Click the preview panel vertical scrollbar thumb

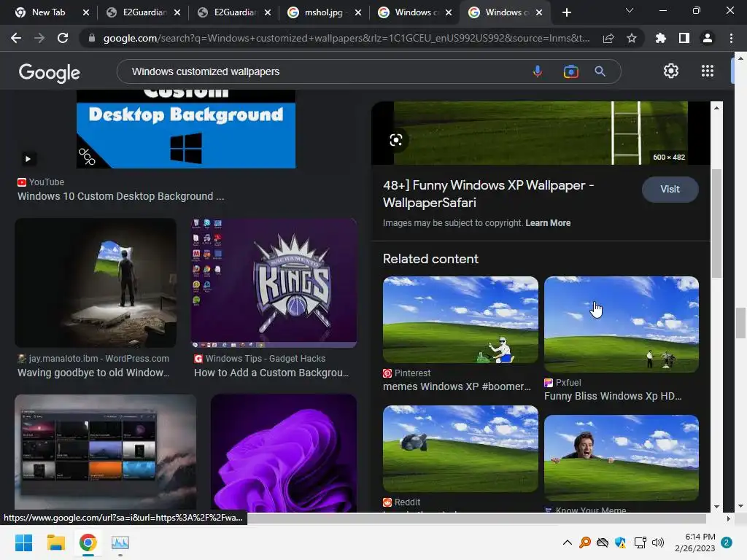716,223
